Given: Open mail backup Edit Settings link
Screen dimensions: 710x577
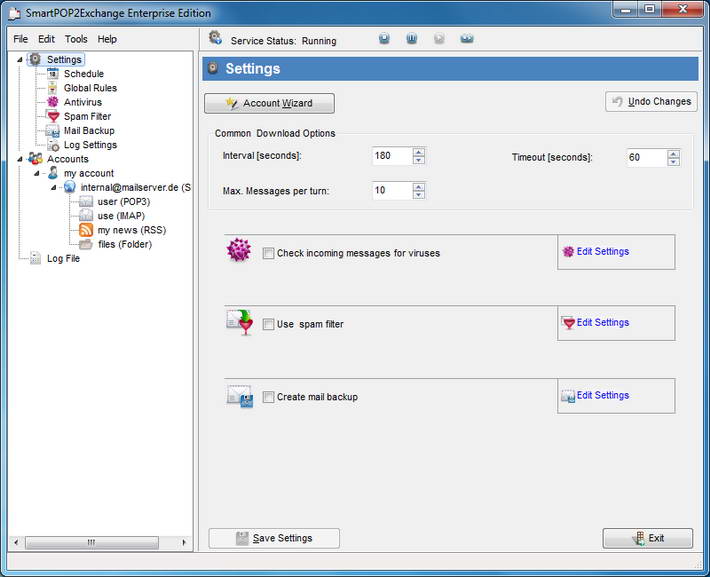Looking at the screenshot, I should (x=603, y=395).
